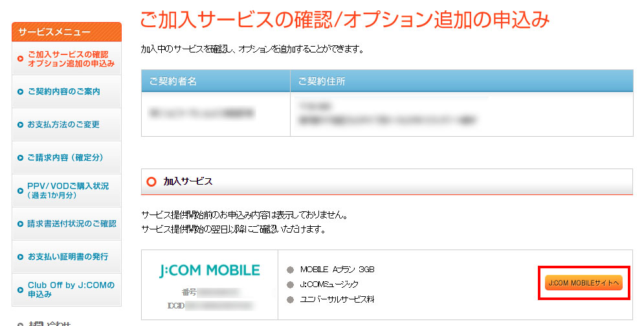Click the J:COM MOBILEサイトへ button

coord(584,283)
